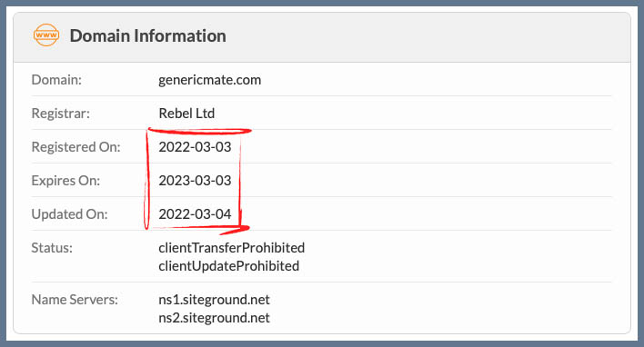Click ns1.siteground.net name server
The height and width of the screenshot is (347, 644).
(x=214, y=300)
